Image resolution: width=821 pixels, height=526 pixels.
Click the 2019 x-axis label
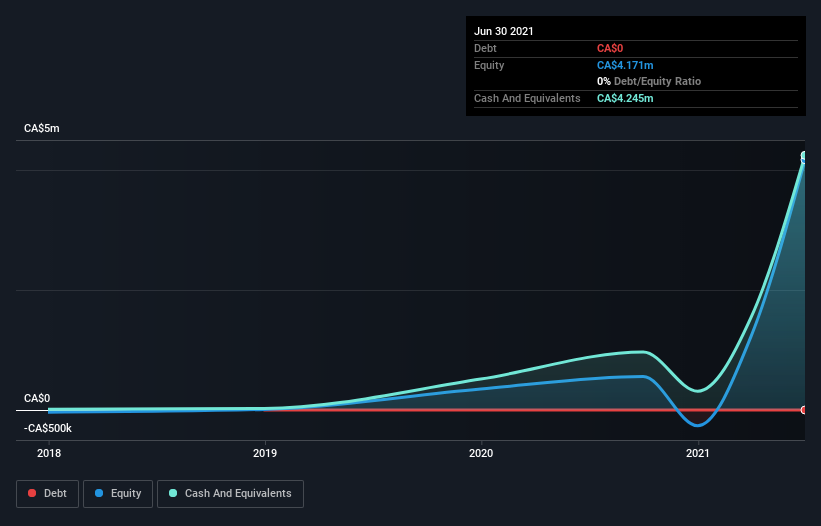(x=265, y=453)
